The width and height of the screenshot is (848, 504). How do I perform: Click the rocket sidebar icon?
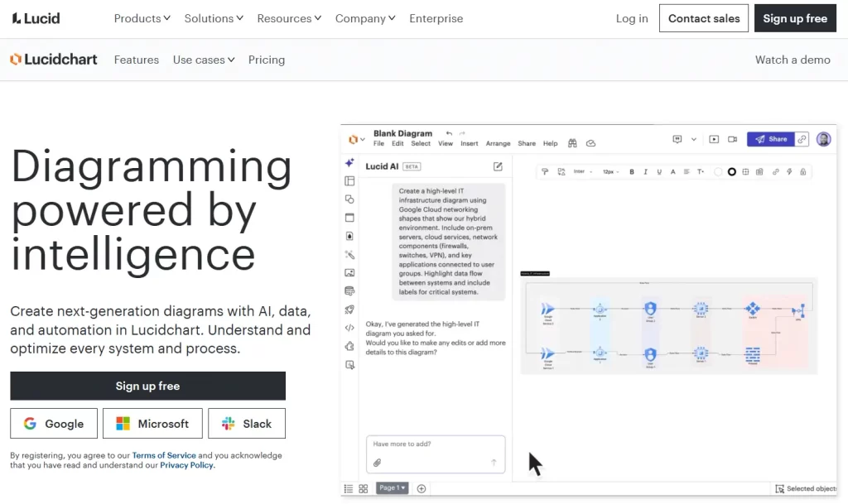point(349,310)
